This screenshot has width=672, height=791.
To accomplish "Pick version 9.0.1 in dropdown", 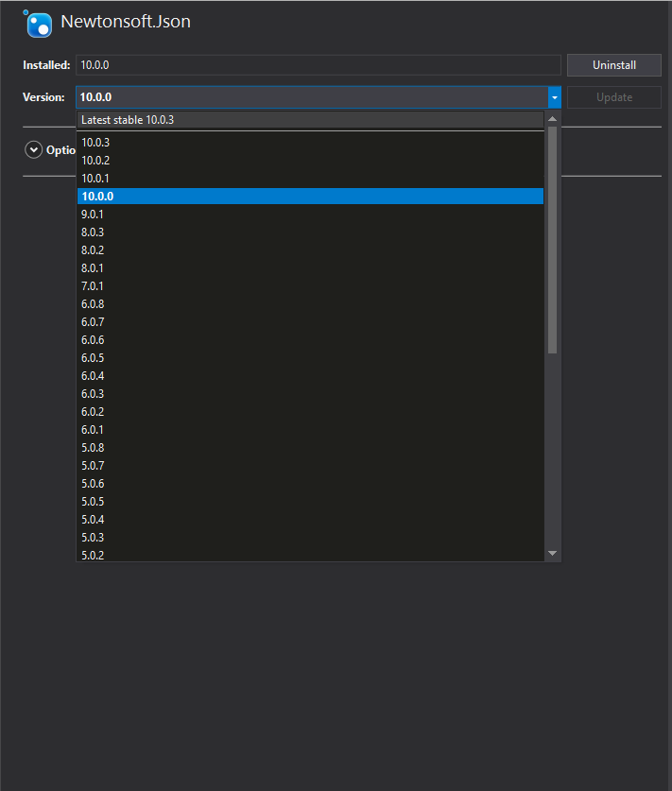I will [310, 215].
